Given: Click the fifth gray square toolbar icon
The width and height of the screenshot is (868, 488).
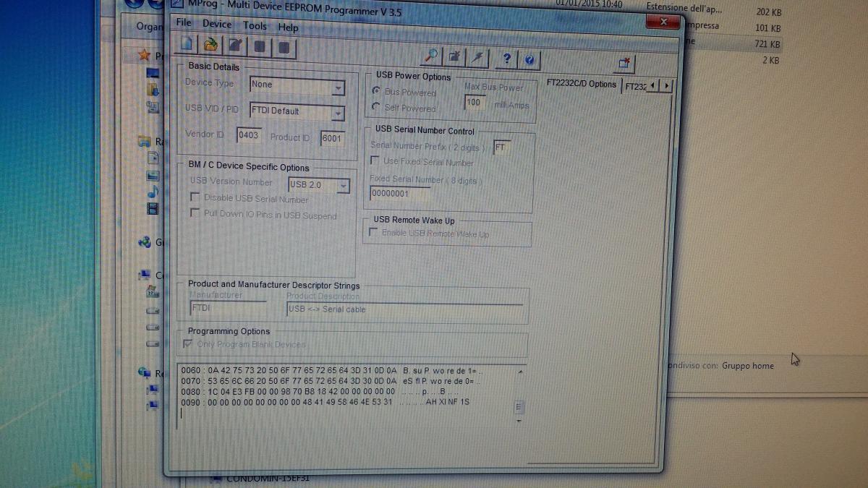Looking at the screenshot, I should (284, 48).
